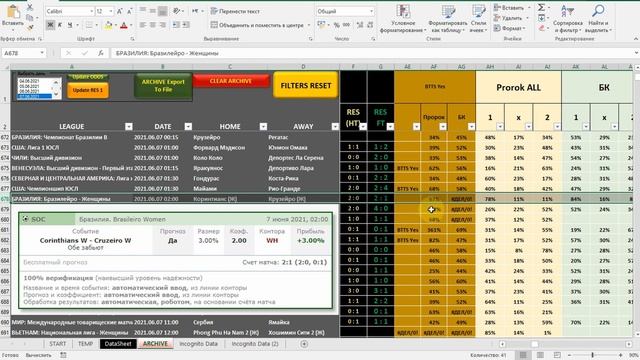
Task: Open Find and Select (Найти и выделить)
Action: pos(599,19)
